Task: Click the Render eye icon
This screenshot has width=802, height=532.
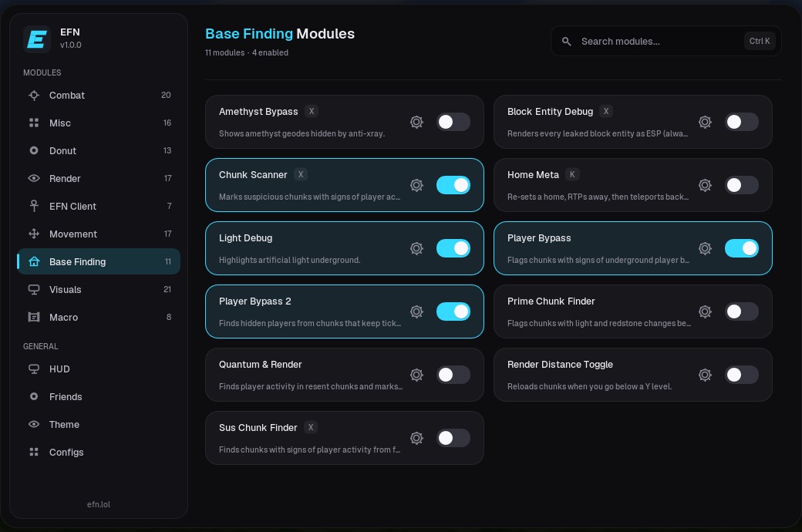Action: click(x=34, y=178)
